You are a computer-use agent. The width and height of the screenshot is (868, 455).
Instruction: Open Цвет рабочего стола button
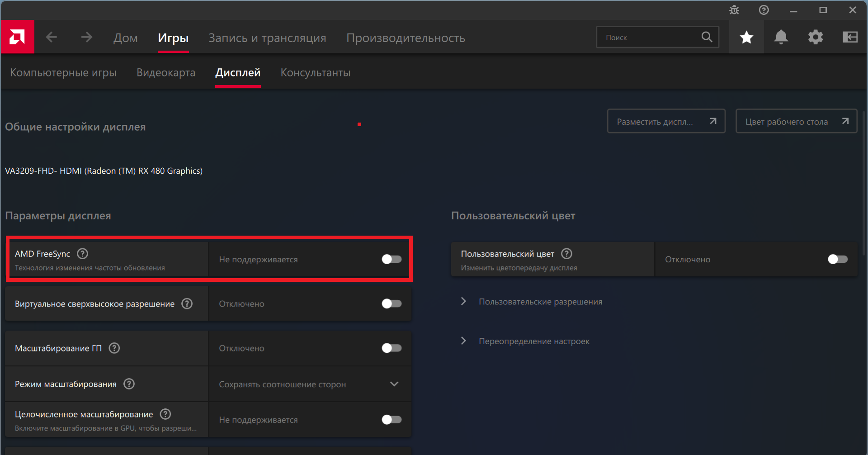pos(797,121)
